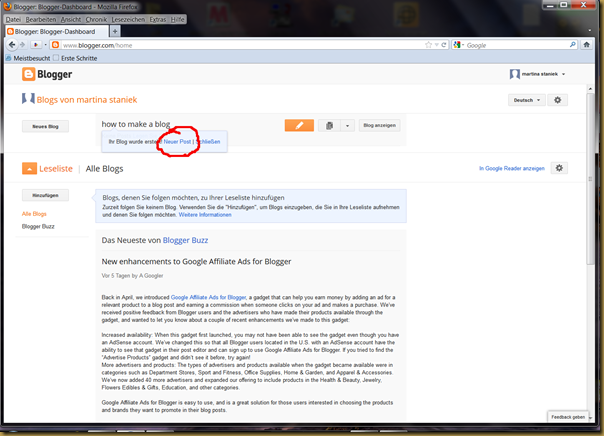Click the reload page icon
This screenshot has width=604, height=436.
click(x=444, y=45)
